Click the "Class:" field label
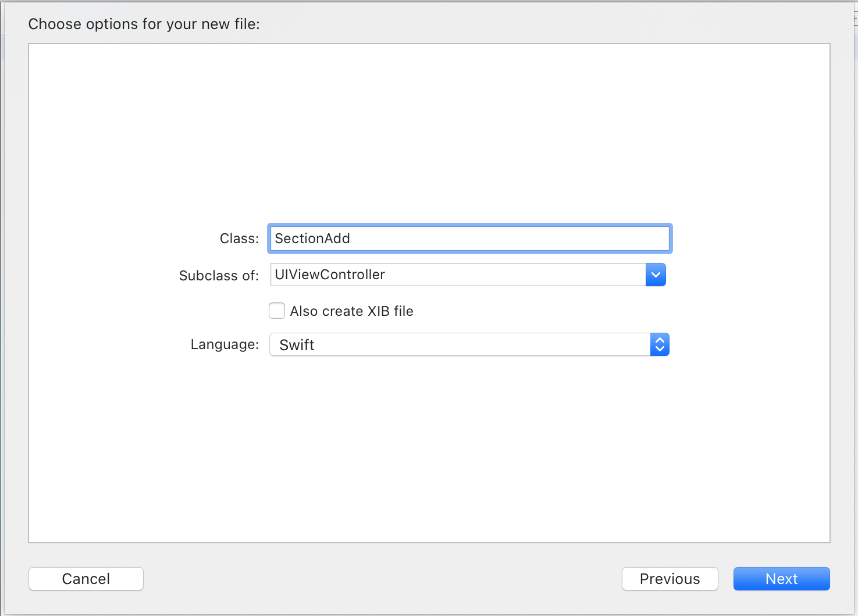The width and height of the screenshot is (858, 616). (x=239, y=238)
